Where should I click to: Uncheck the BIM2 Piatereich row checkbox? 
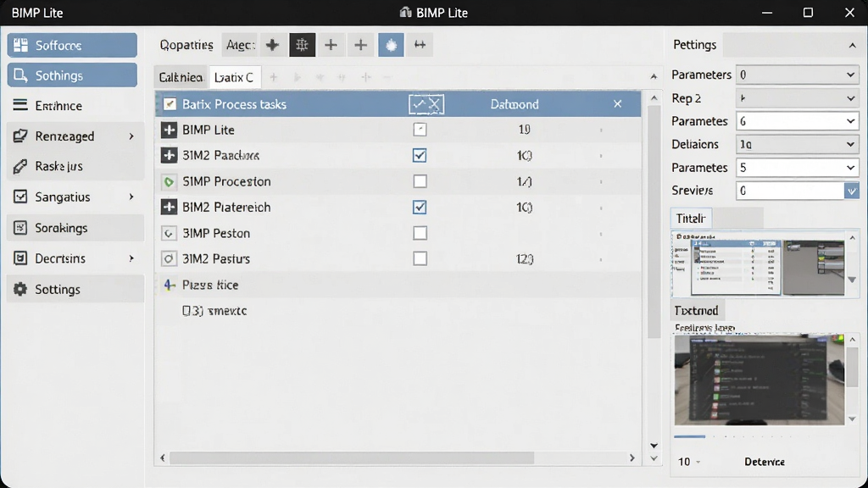pyautogui.click(x=420, y=207)
